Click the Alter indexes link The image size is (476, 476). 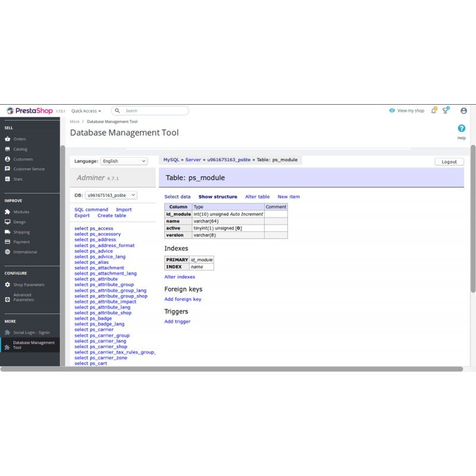[180, 277]
